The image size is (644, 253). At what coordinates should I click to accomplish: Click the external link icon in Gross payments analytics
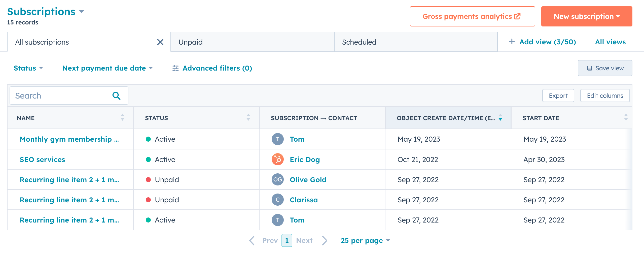[517, 16]
